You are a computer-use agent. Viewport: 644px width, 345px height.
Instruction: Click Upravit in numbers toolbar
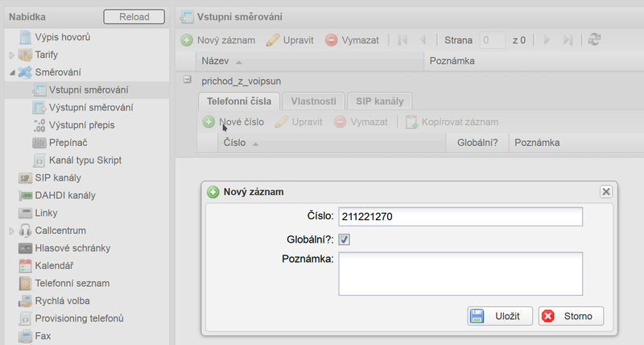[x=299, y=123]
